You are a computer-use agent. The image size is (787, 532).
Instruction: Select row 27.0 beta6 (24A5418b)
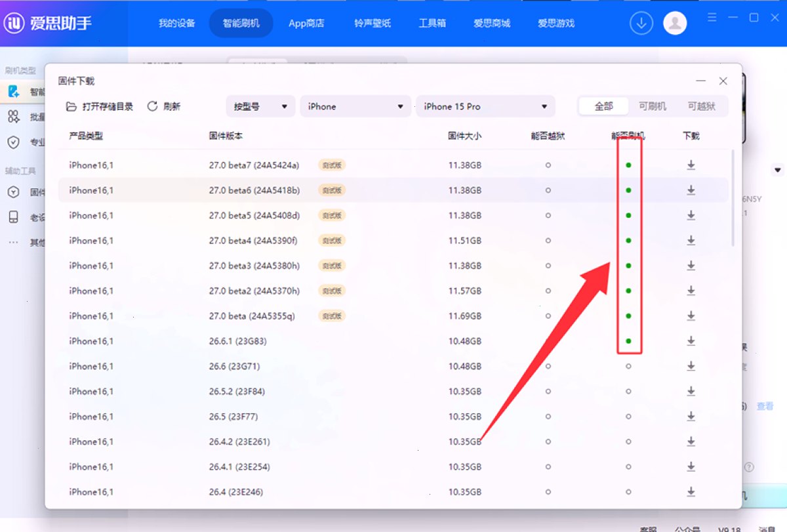tap(393, 190)
